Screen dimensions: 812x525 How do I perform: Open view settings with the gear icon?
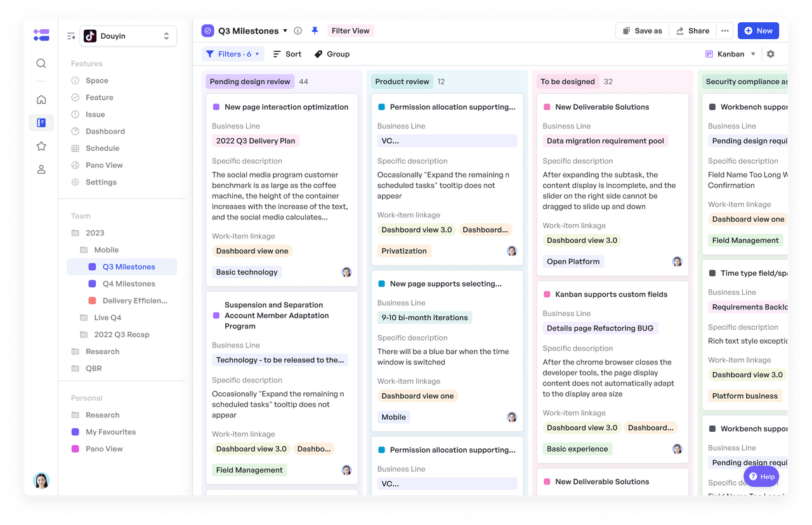pyautogui.click(x=770, y=54)
